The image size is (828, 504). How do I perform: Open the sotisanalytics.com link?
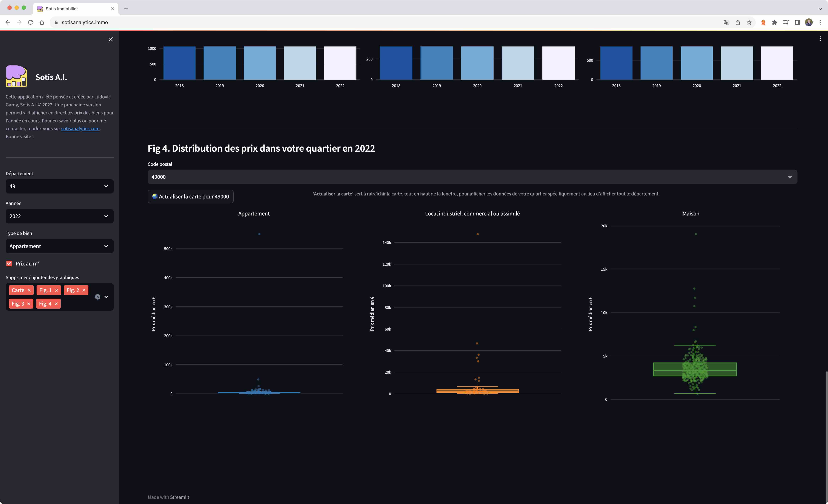click(80, 129)
